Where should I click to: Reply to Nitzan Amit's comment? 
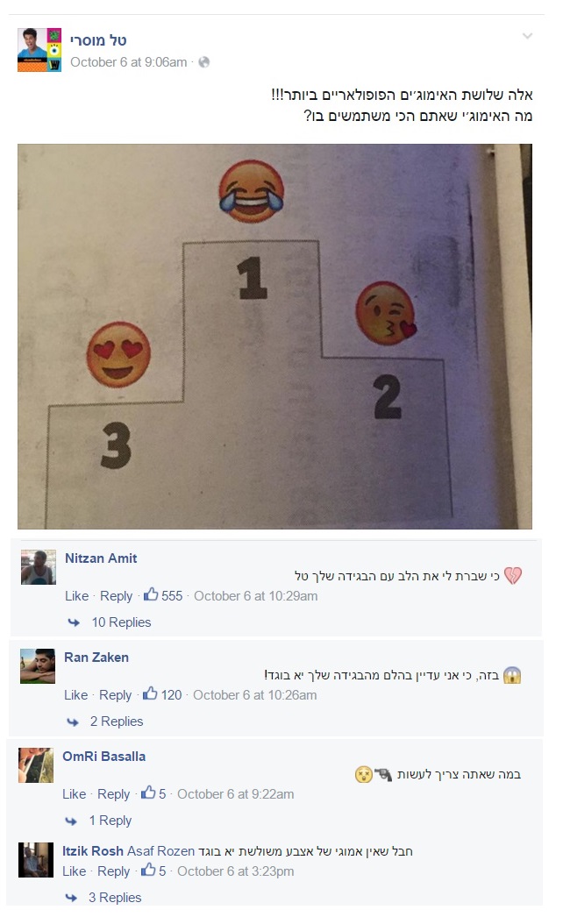tap(116, 596)
